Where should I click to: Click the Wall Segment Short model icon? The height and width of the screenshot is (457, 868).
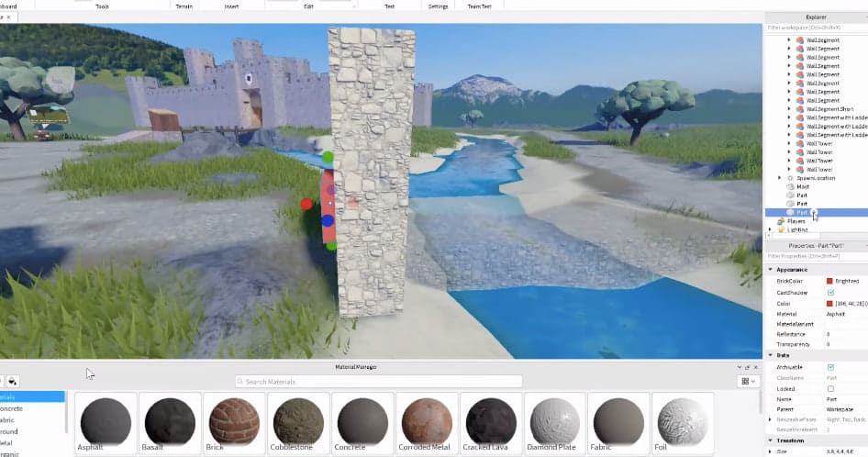tap(800, 109)
